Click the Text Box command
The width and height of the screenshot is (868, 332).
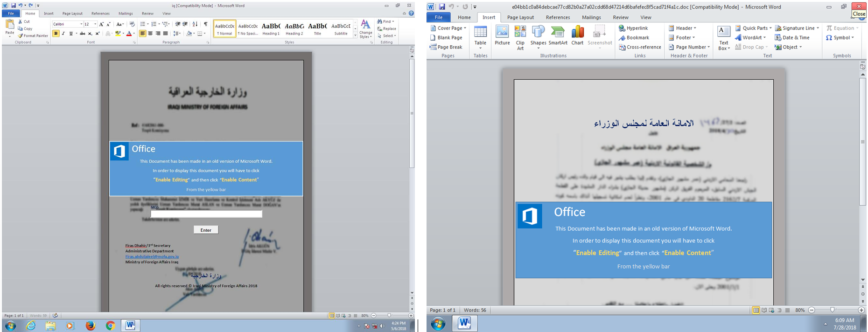(x=724, y=38)
